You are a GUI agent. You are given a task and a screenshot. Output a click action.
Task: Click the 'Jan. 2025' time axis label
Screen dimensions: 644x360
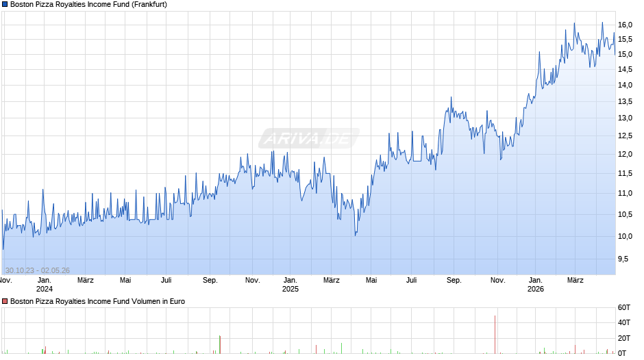coord(290,285)
